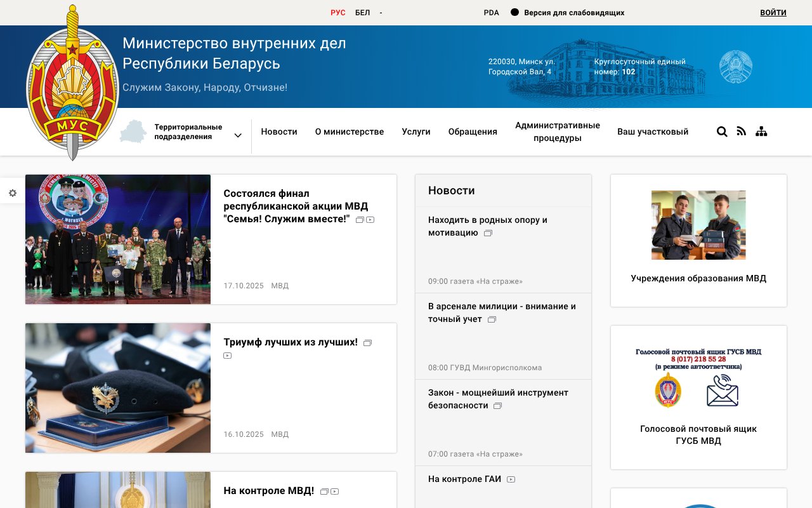Viewport: 812px width, 508px height.
Task: Open Учреждения образования МВД link
Action: tap(698, 278)
